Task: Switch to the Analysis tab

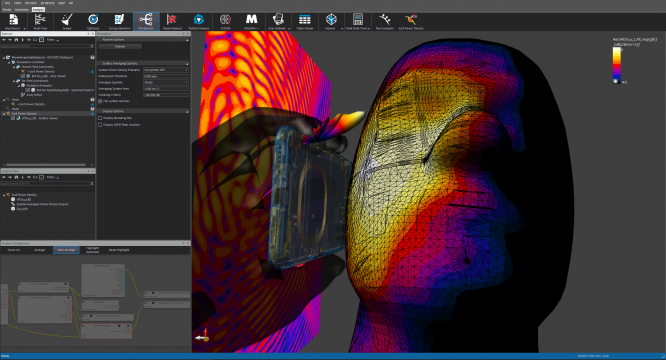Action: tap(38, 9)
